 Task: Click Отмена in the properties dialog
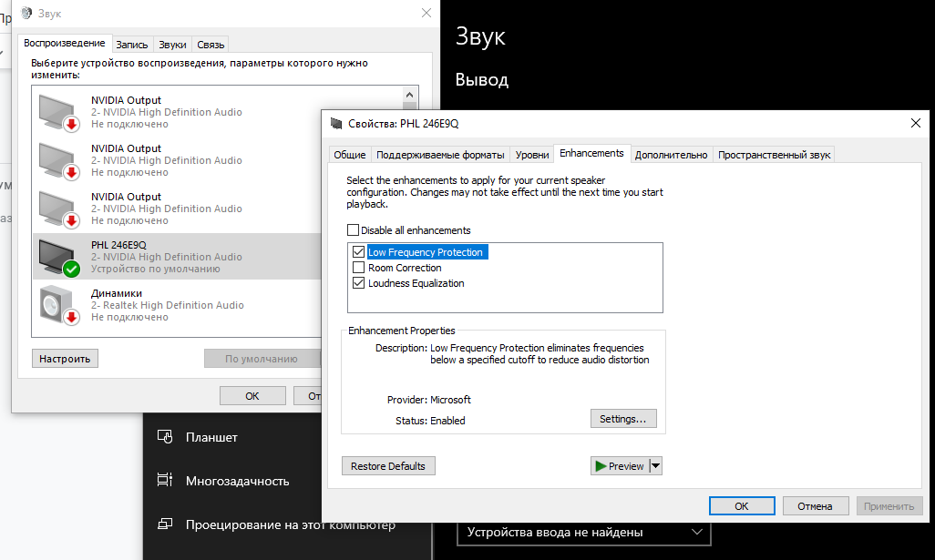click(815, 505)
